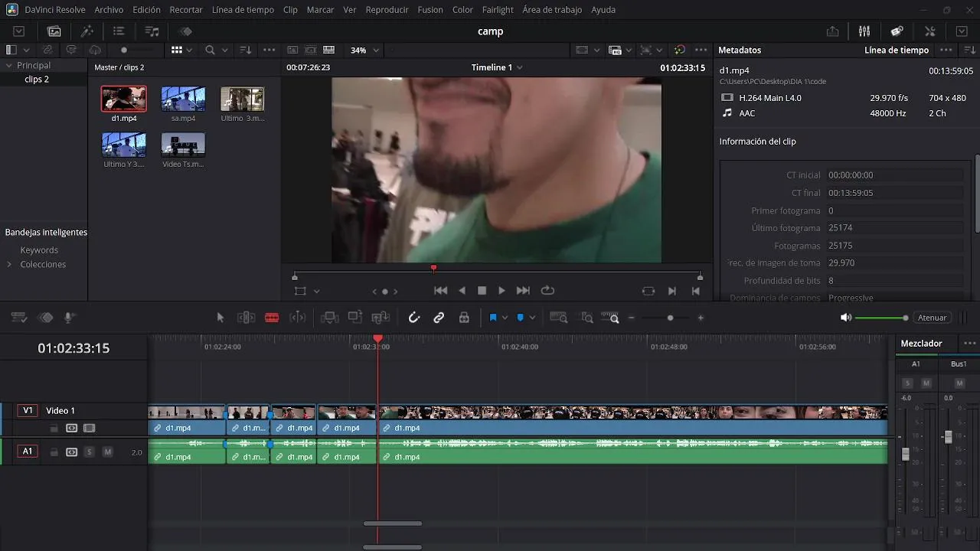This screenshot has width=980, height=551.
Task: Open the viewer zoom 34% dropdown
Action: (364, 50)
